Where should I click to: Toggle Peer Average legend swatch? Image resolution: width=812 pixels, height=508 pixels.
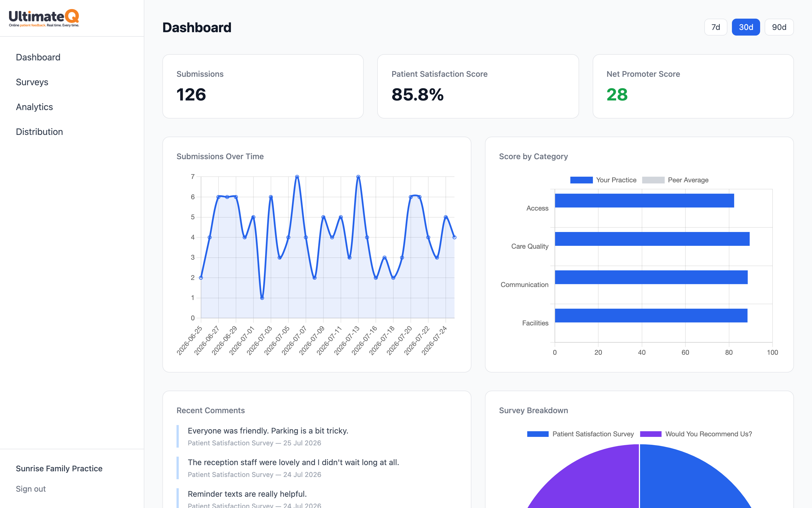[653, 180]
